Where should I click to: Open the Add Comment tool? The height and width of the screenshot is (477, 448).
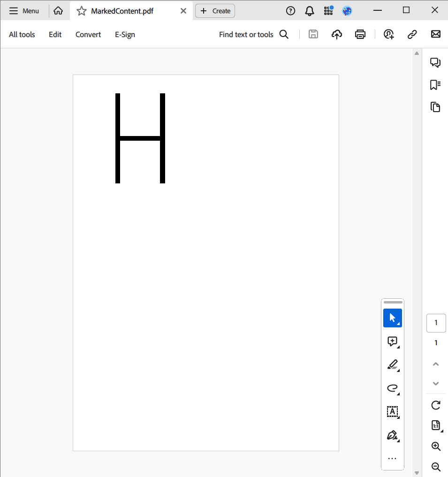392,341
